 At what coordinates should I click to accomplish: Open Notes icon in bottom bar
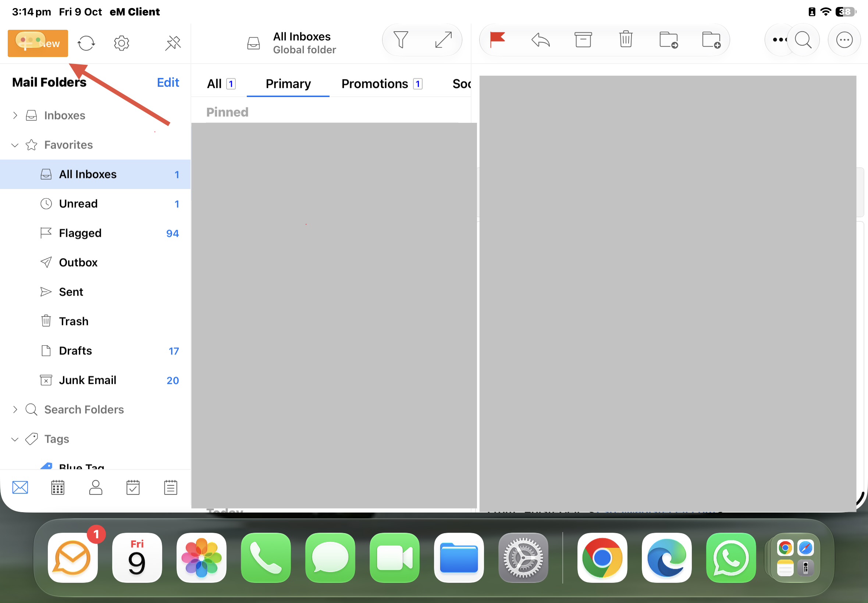pos(171,488)
